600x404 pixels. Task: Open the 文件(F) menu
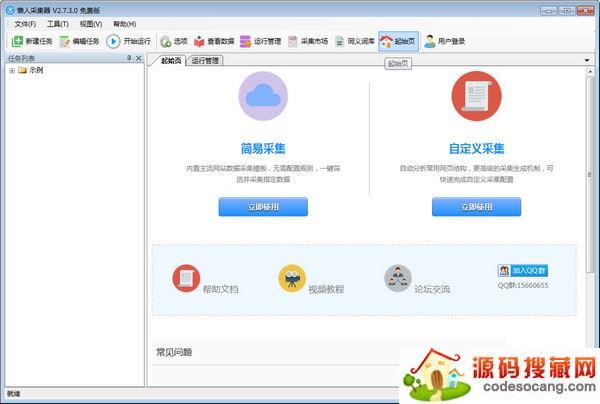point(25,23)
